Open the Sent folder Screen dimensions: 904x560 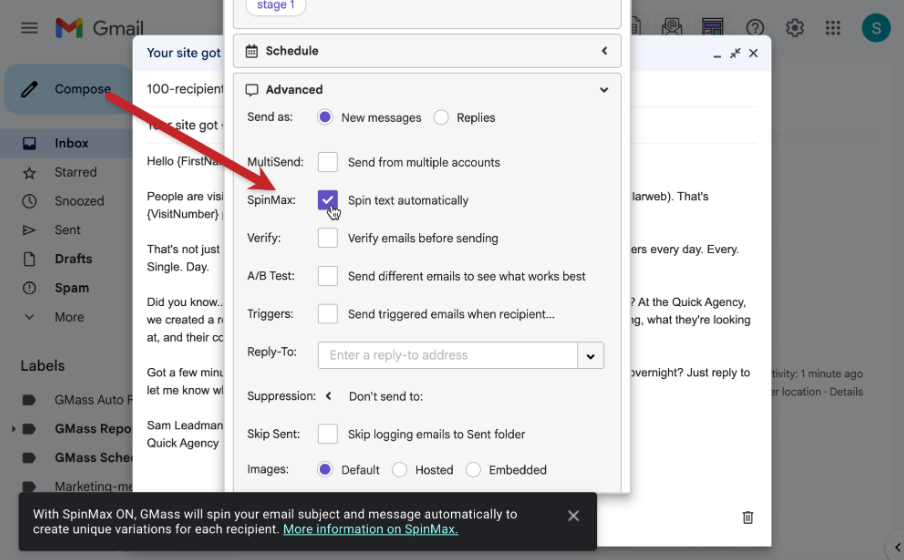click(66, 230)
